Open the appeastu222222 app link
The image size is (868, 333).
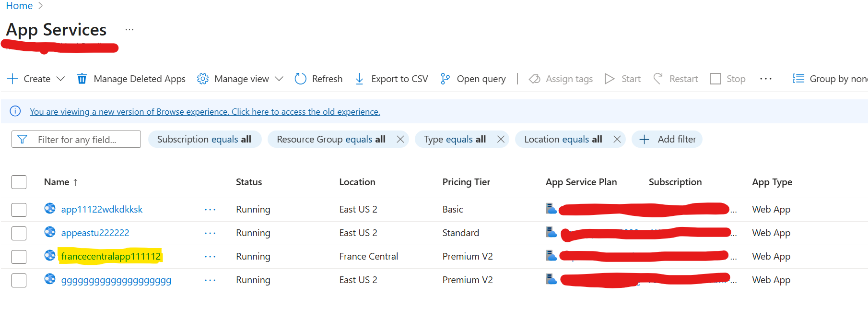pyautogui.click(x=95, y=233)
